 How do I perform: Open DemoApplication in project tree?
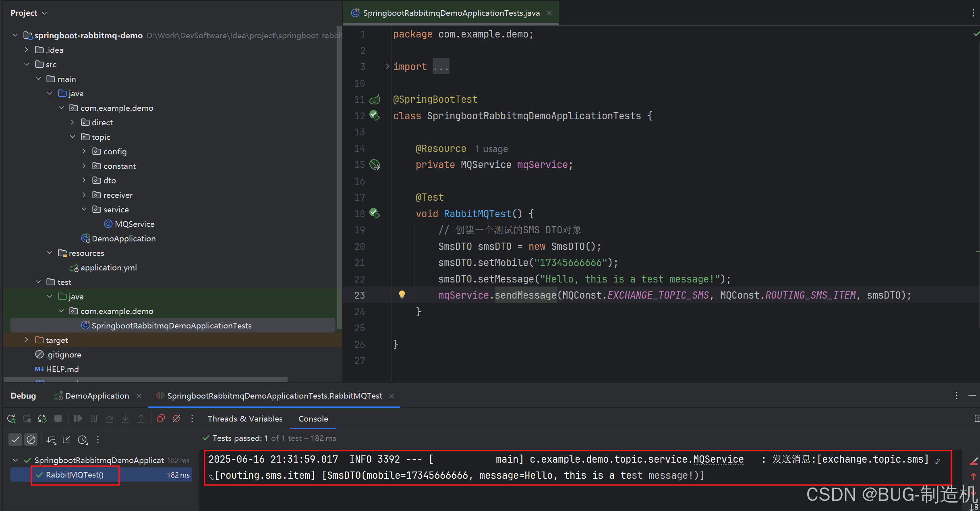(118, 239)
